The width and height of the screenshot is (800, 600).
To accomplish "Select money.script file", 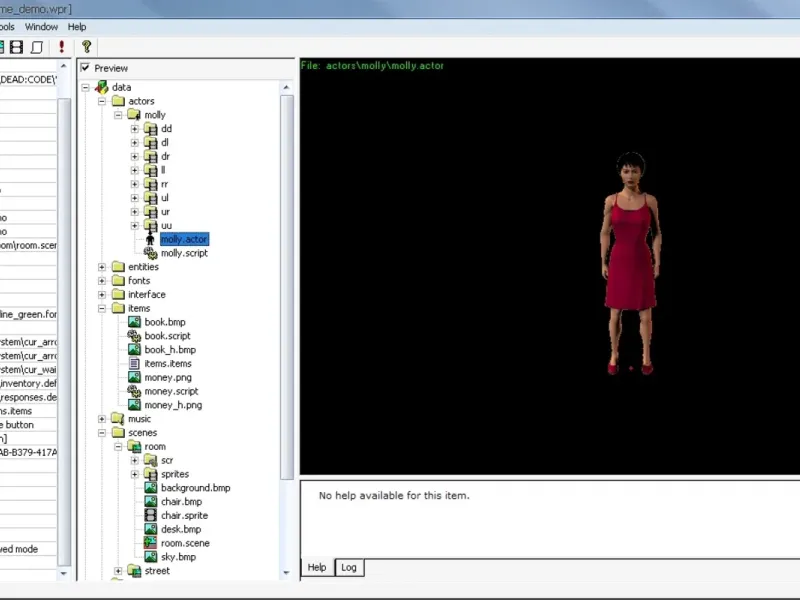I will (171, 391).
